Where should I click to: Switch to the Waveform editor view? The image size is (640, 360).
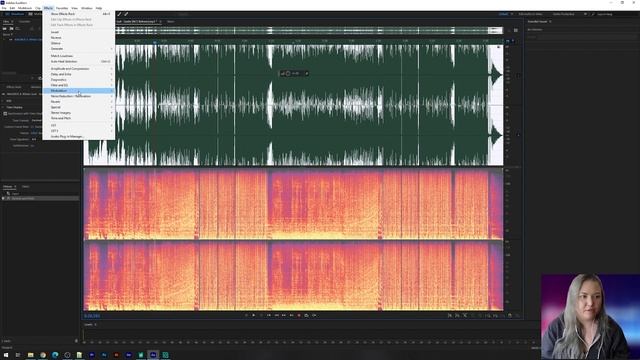point(15,14)
